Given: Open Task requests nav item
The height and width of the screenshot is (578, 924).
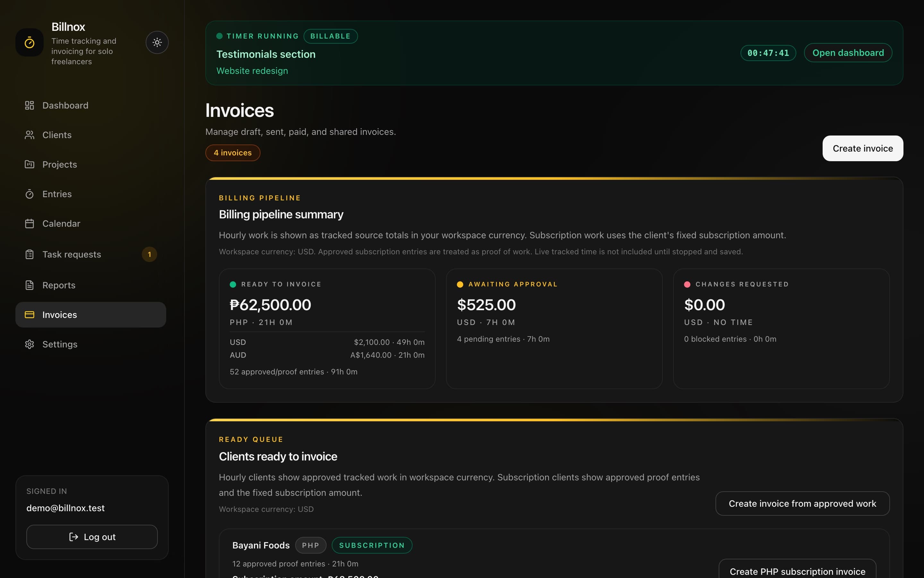Looking at the screenshot, I should coord(90,254).
